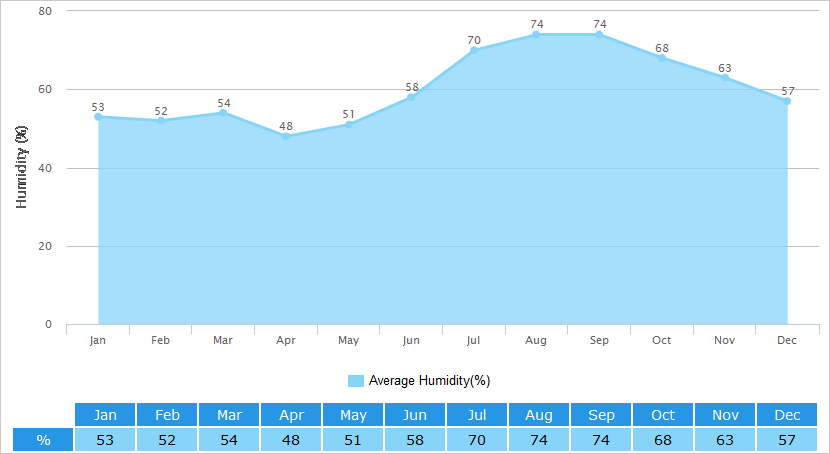This screenshot has height=454, width=830.
Task: Click table value 51 under May
Action: click(x=353, y=440)
